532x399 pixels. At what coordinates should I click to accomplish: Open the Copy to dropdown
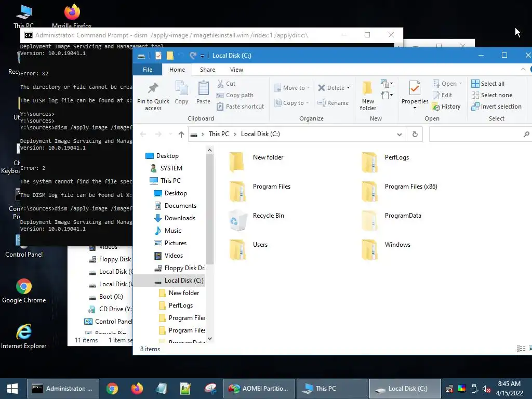tap(292, 103)
